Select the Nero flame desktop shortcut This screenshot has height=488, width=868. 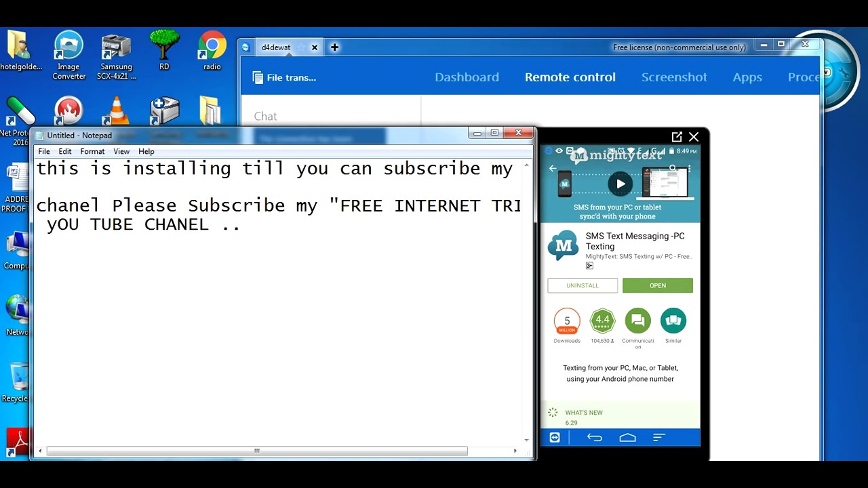(x=68, y=110)
